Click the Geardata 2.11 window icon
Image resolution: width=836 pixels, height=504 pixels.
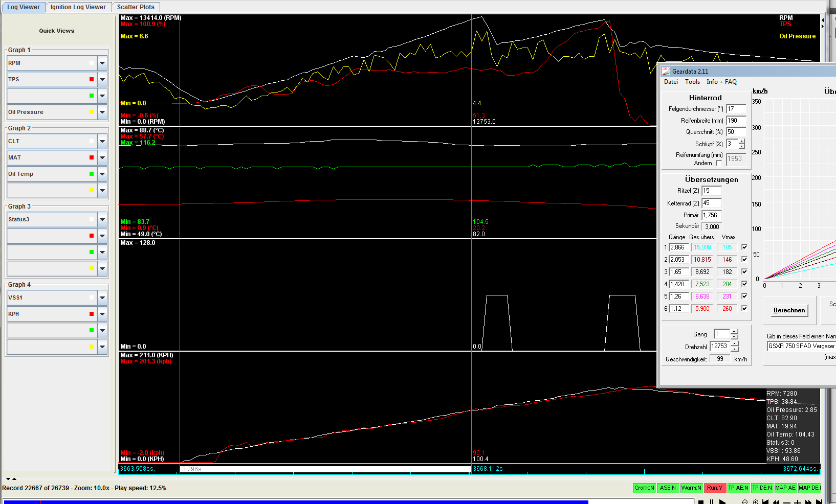pos(666,71)
